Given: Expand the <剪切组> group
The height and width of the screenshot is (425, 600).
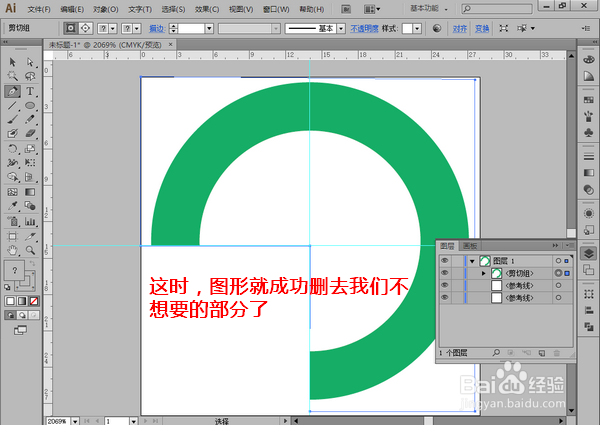Looking at the screenshot, I should 484,273.
